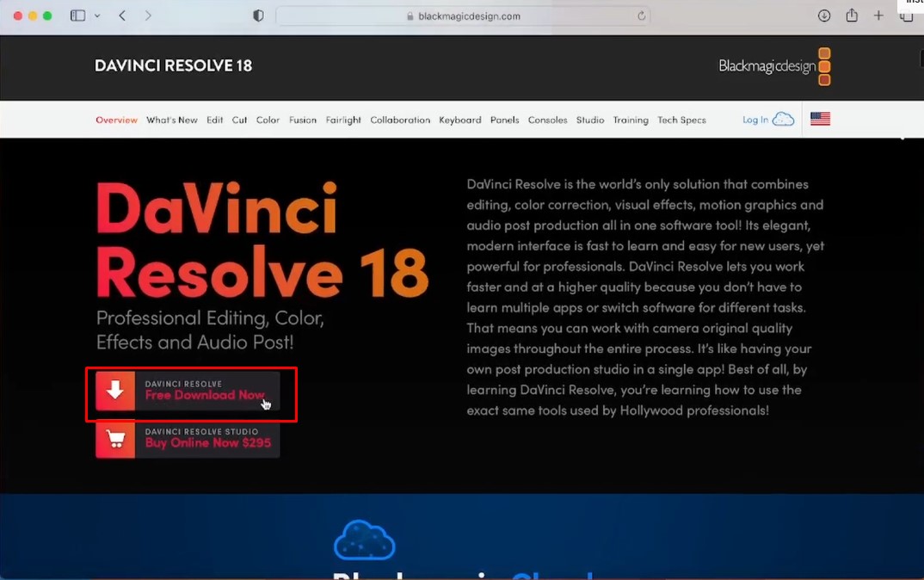924x580 pixels.
Task: Open the Tech Specs tab
Action: coord(681,120)
